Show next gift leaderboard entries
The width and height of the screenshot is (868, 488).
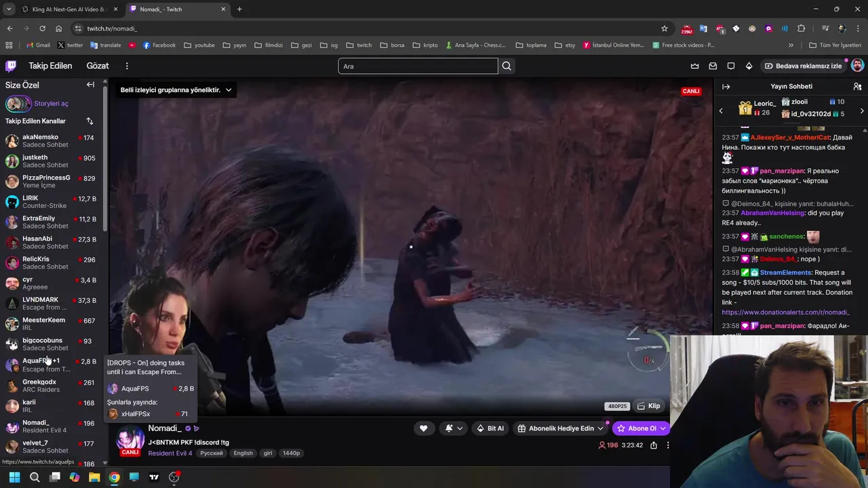click(x=862, y=110)
